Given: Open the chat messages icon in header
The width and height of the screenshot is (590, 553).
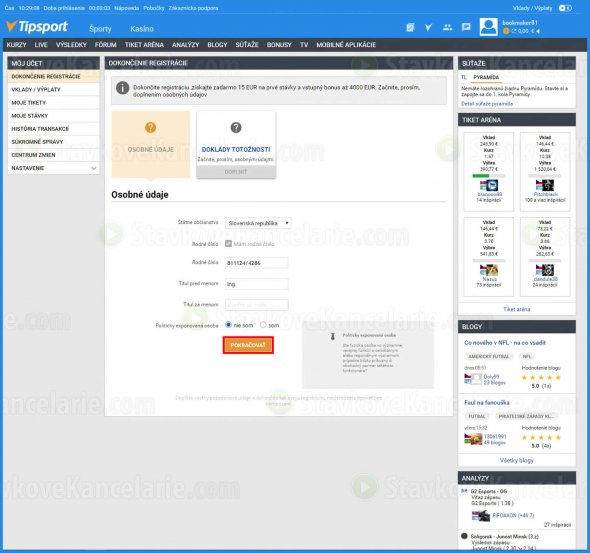Looking at the screenshot, I should click(x=466, y=27).
